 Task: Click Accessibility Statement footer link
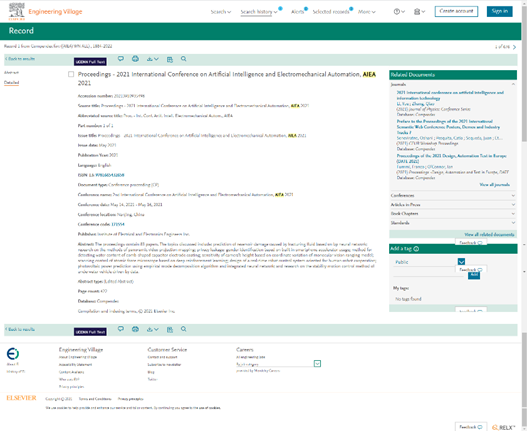(75, 364)
